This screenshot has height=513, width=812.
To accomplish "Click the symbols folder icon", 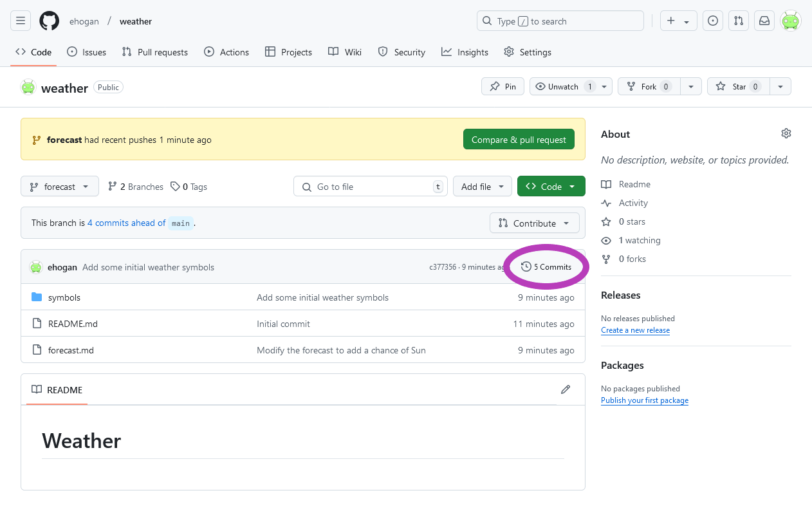I will 37,297.
